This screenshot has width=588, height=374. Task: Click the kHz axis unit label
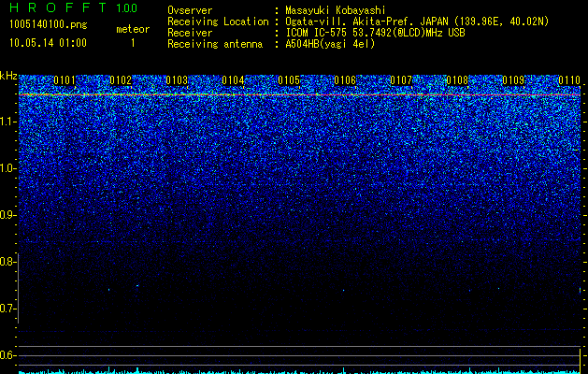(8, 76)
